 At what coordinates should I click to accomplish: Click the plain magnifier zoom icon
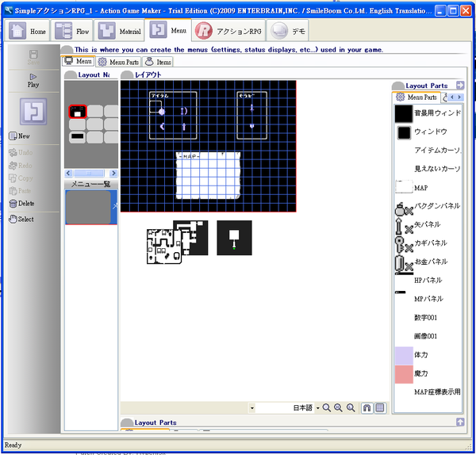[327, 407]
